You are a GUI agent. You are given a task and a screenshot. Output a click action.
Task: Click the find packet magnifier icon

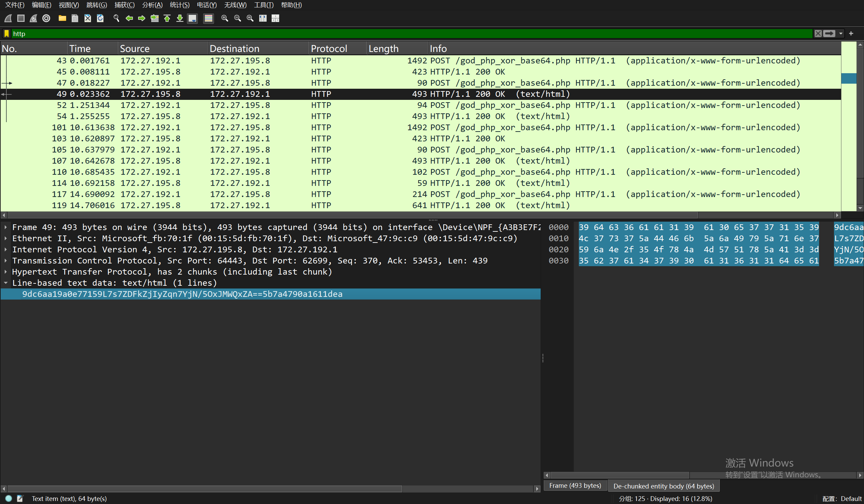tap(116, 18)
